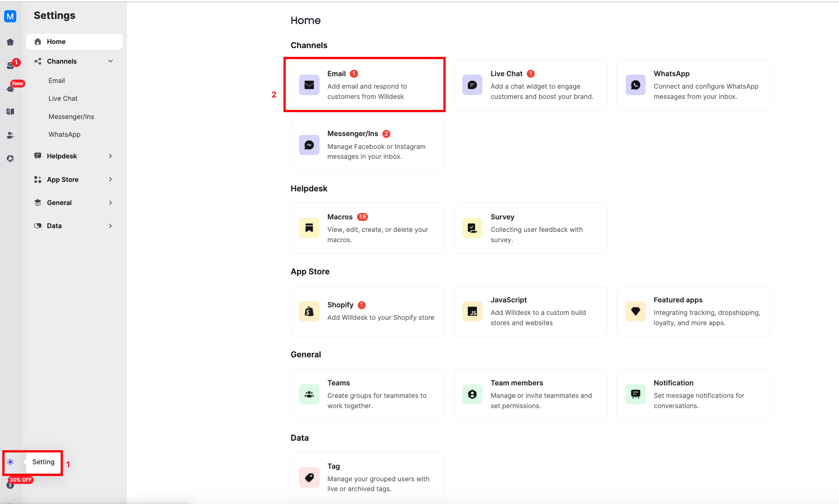
Task: Click the JavaScript JS icon
Action: coord(472,311)
